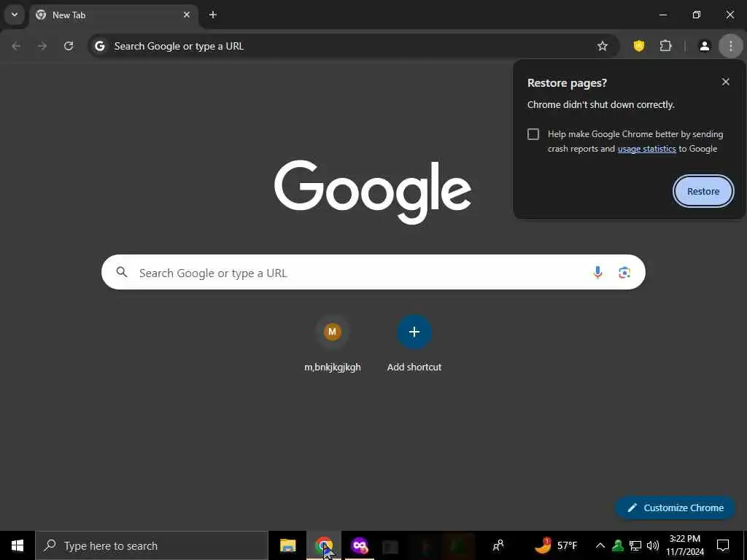Screen dimensions: 747x560
Task: Close the New Tab tab
Action: (x=187, y=15)
